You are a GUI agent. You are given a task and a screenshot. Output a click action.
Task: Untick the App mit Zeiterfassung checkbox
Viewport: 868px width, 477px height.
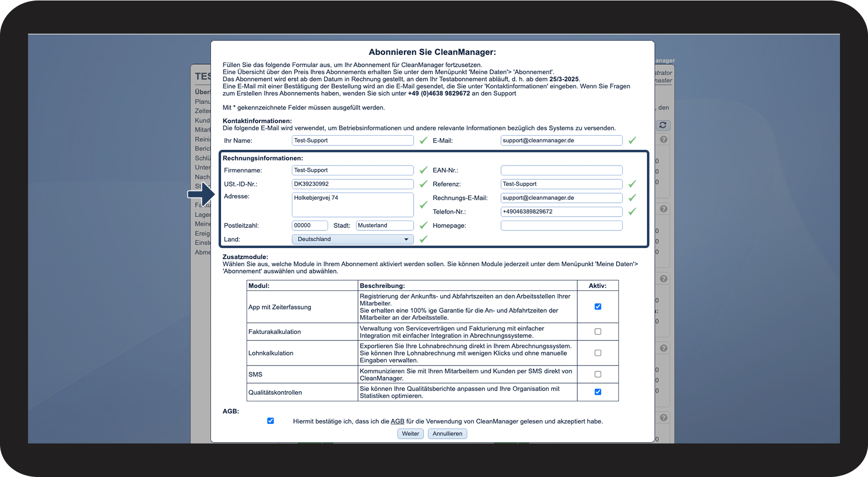pyautogui.click(x=598, y=307)
